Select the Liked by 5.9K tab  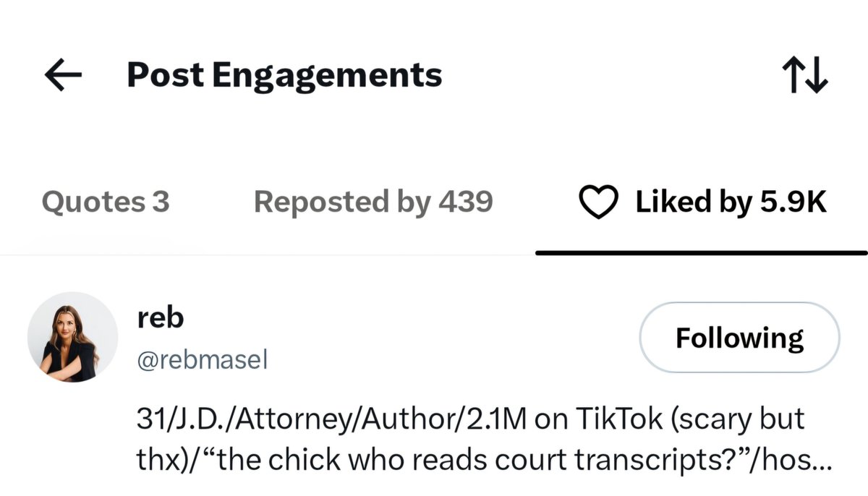[702, 202]
